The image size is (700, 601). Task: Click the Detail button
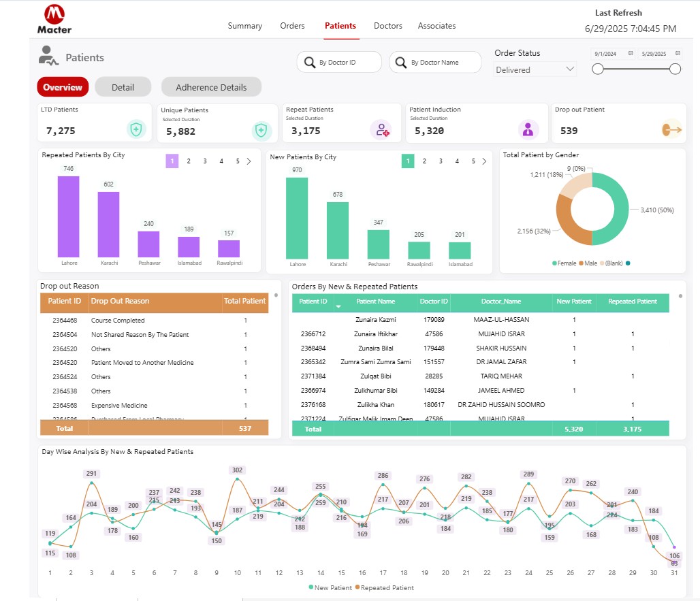click(123, 87)
